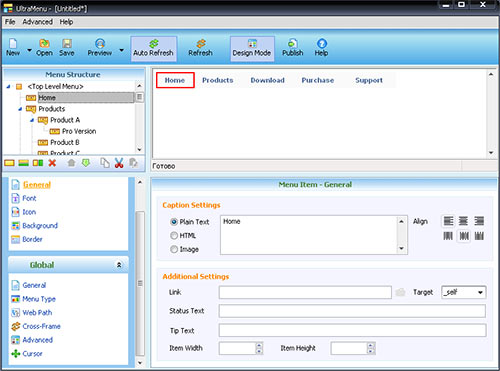Viewport: 500px width, 371px height.
Task: Click the cut scissors icon
Action: pos(119,163)
